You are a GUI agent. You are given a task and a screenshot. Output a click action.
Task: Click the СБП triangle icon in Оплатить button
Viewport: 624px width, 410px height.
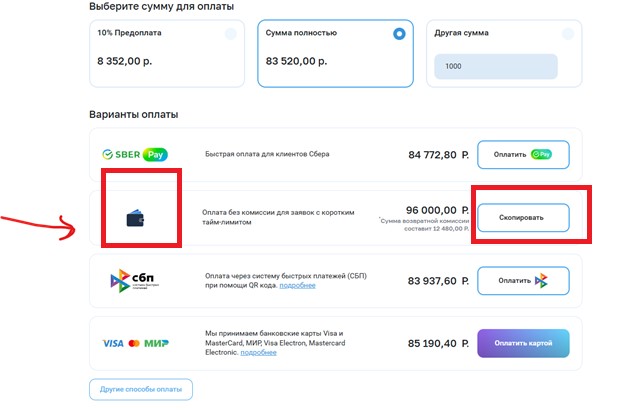tap(541, 281)
